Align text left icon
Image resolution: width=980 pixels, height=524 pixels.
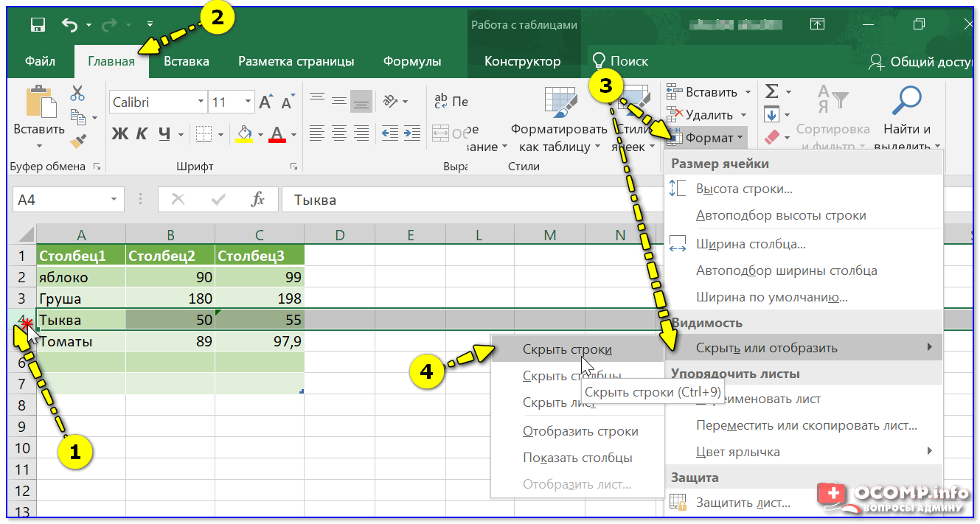317,133
